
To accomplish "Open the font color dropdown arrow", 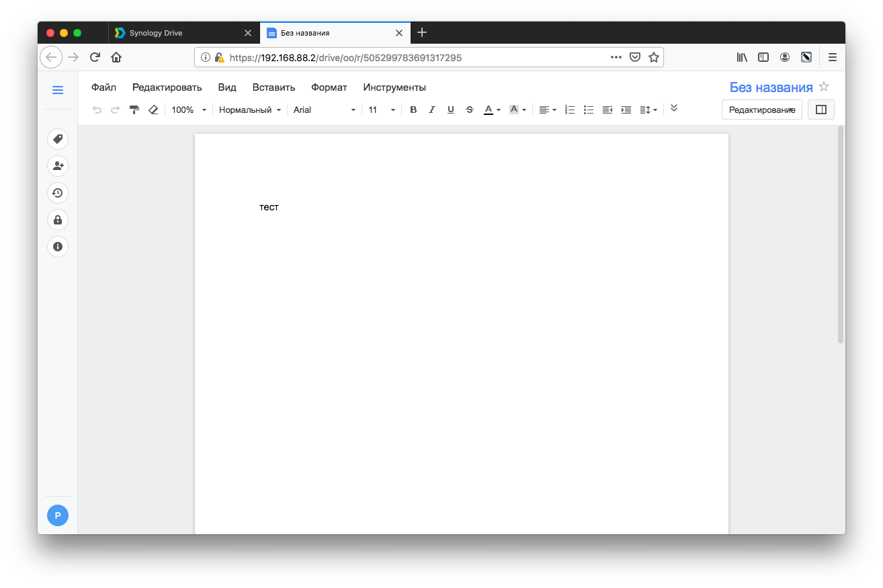I will tap(499, 110).
